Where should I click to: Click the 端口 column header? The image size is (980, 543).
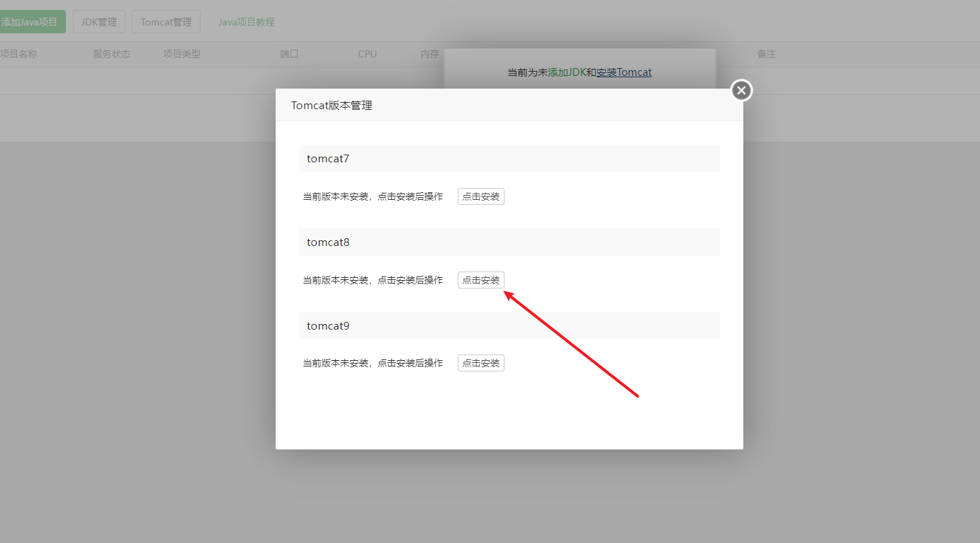point(289,54)
